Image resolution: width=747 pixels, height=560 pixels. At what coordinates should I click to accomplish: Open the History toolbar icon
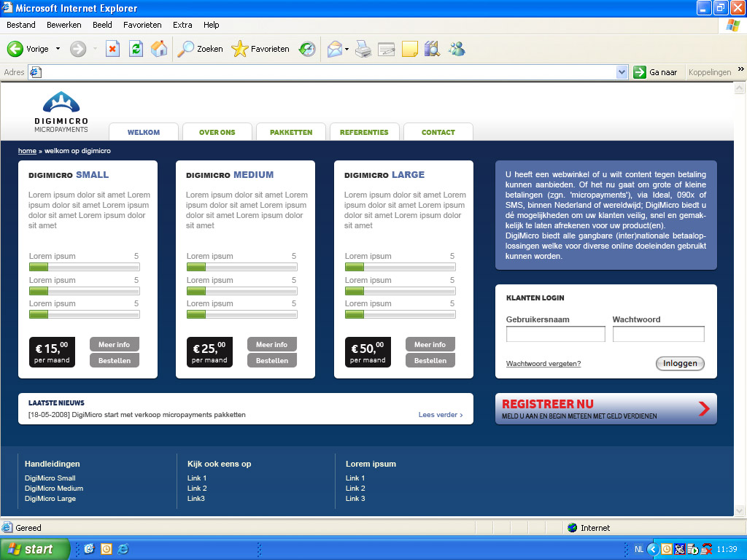pyautogui.click(x=307, y=49)
